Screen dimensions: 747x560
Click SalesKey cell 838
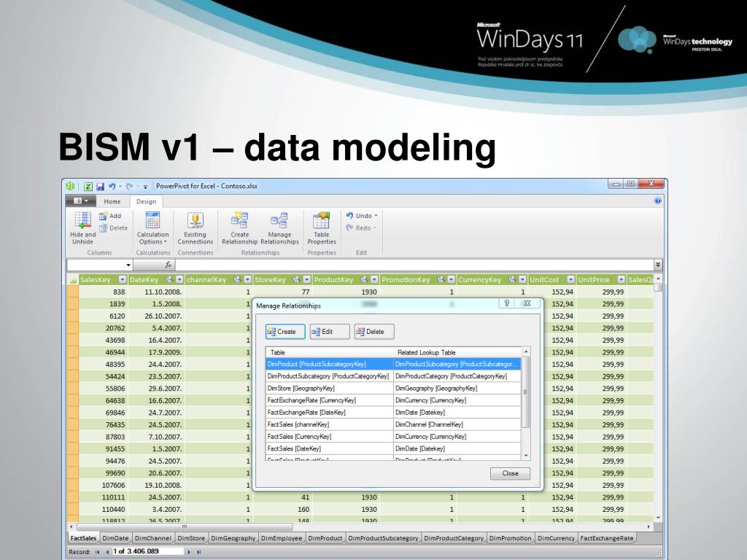pos(102,292)
